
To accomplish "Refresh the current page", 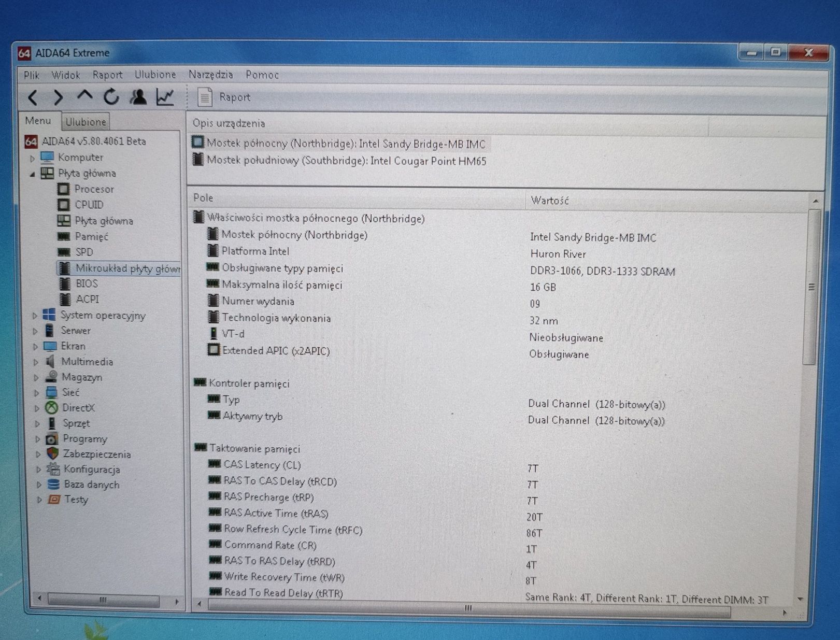I will pos(111,97).
